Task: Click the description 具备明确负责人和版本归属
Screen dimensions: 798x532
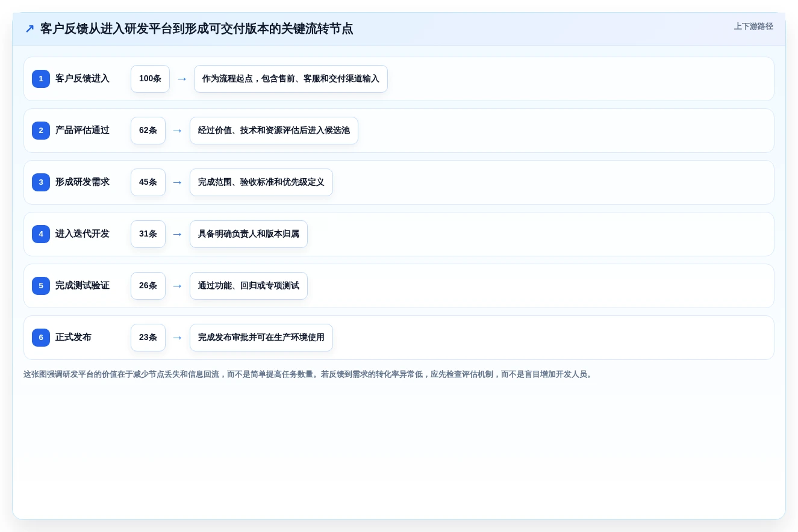Action: pos(249,234)
